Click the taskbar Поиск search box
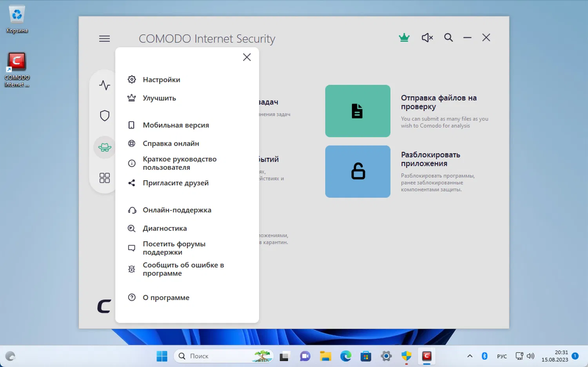This screenshot has width=588, height=367. 224,356
